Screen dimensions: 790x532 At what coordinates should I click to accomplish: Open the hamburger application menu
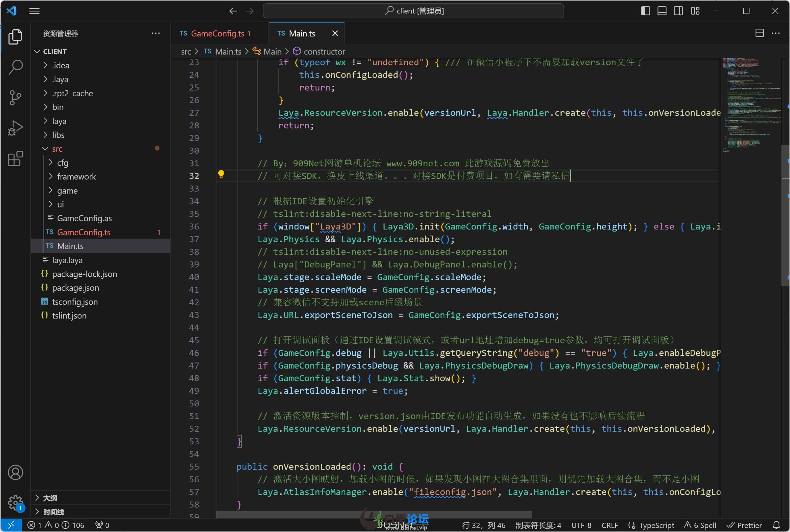pyautogui.click(x=34, y=11)
